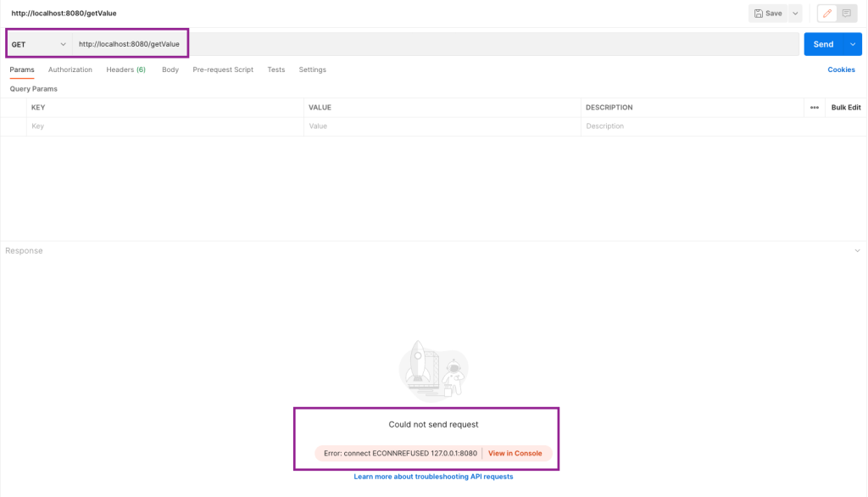Viewport: 868px width, 497px height.
Task: Open the comments icon panel
Action: pyautogui.click(x=847, y=14)
